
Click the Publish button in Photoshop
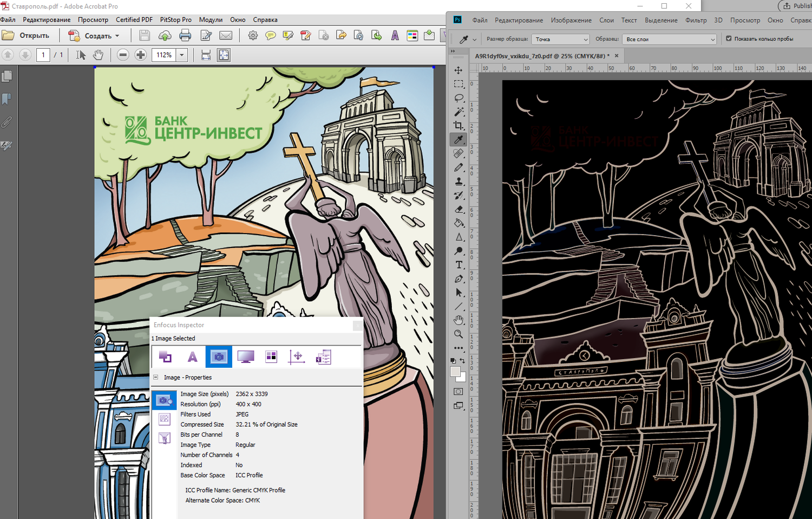(x=795, y=6)
